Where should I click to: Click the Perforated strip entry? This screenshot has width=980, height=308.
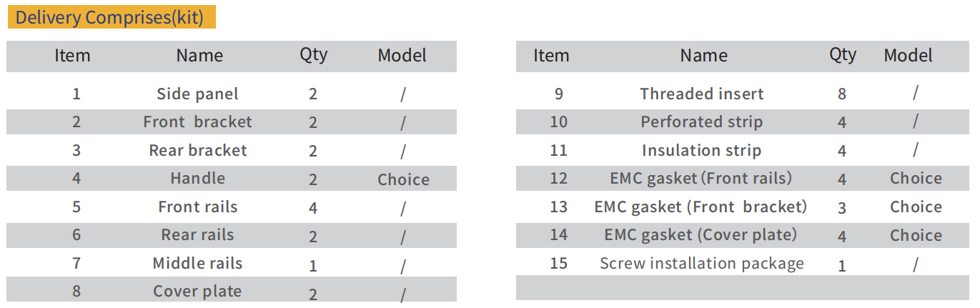pos(701,121)
